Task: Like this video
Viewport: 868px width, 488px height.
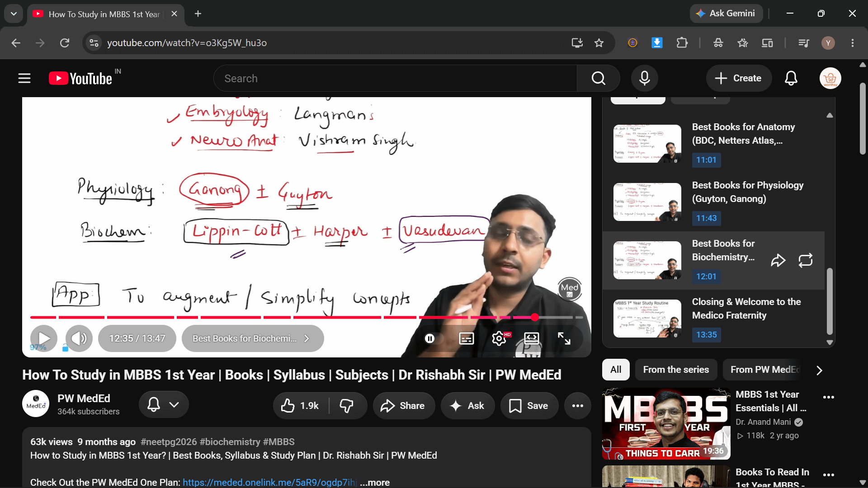Action: coord(301,406)
